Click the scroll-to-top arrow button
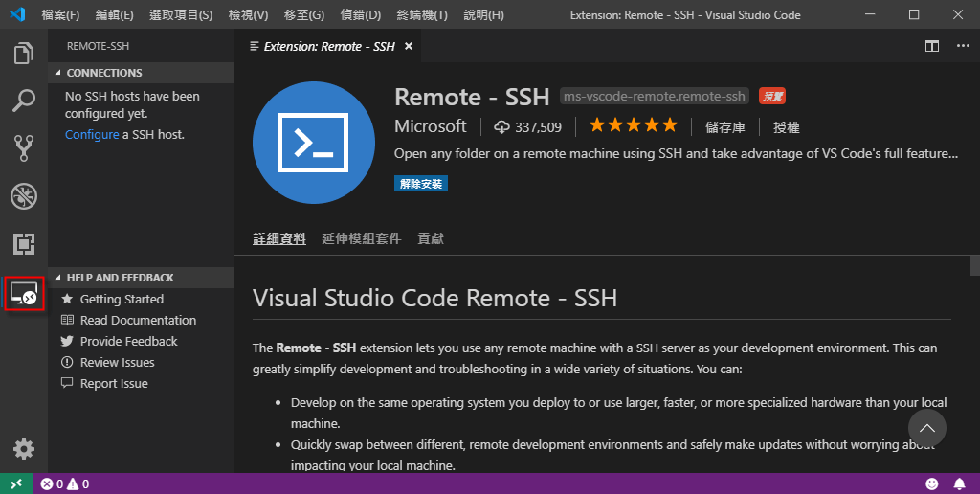Image resolution: width=980 pixels, height=494 pixels. (x=926, y=428)
